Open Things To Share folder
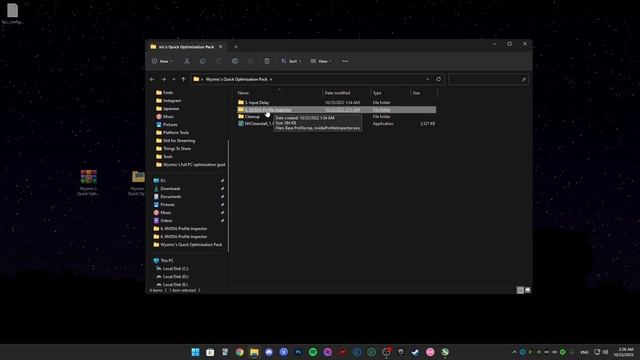The width and height of the screenshot is (640, 360). point(173,149)
